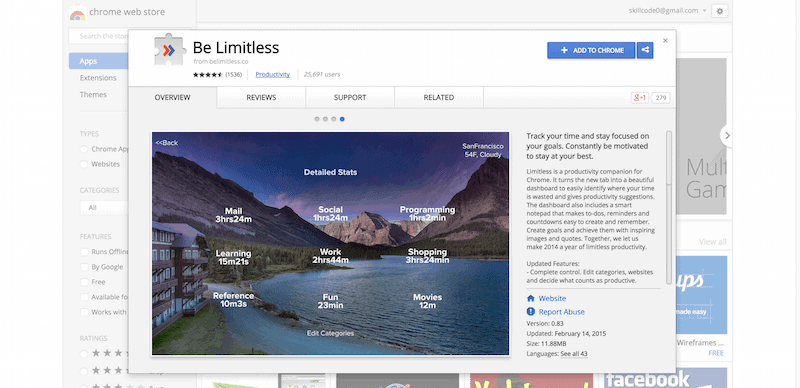Select the fourth carousel dot
Image resolution: width=800 pixels, height=388 pixels.
[x=342, y=119]
